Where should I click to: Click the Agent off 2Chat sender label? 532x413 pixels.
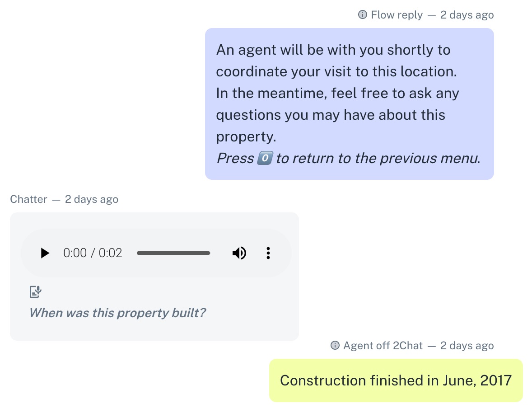point(383,346)
